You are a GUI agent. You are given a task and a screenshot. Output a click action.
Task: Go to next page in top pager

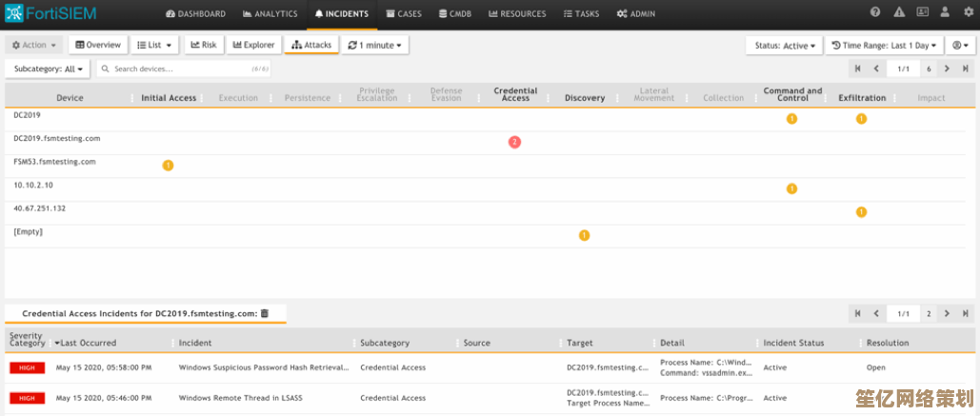(x=947, y=69)
